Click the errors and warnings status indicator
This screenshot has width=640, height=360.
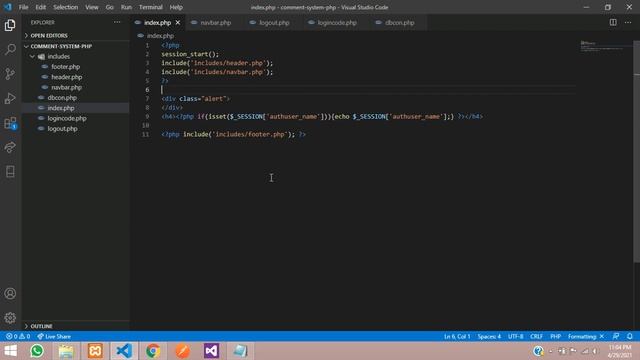(18, 336)
